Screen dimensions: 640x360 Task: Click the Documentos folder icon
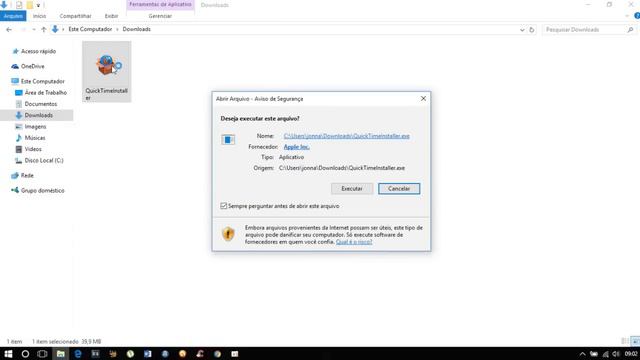click(x=19, y=104)
